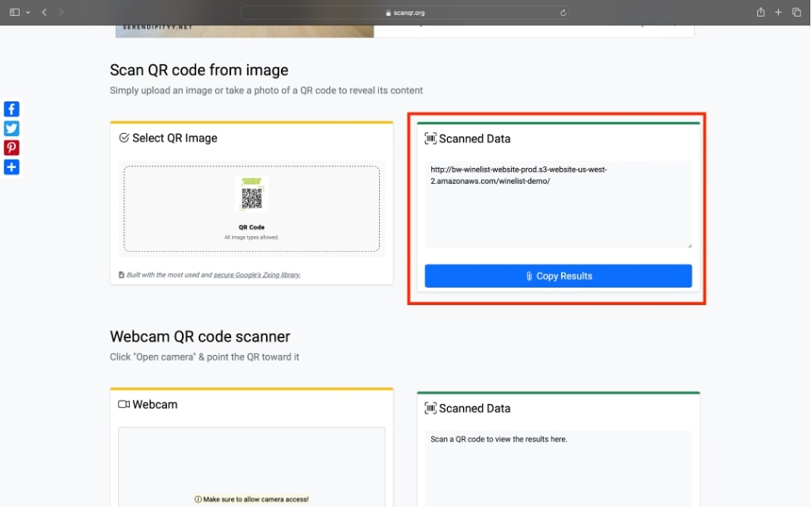Image resolution: width=812 pixels, height=507 pixels.
Task: Click the scanned URL result text area
Action: click(558, 204)
